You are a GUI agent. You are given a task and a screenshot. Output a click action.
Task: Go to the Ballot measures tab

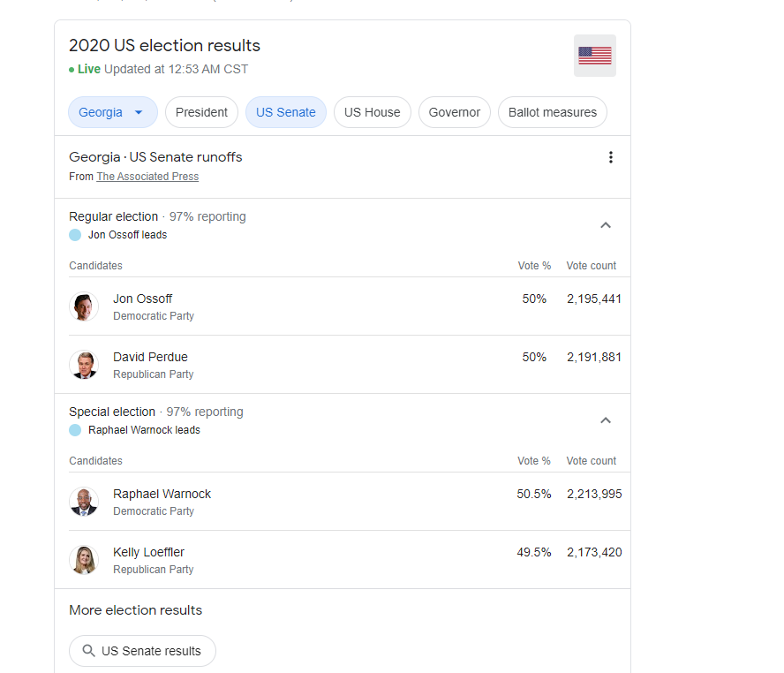(x=552, y=112)
